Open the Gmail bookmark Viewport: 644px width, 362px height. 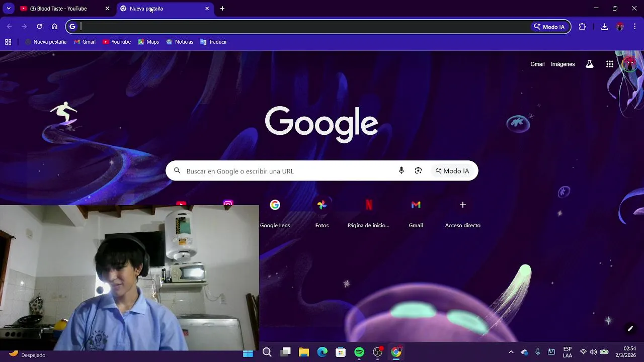pos(85,42)
